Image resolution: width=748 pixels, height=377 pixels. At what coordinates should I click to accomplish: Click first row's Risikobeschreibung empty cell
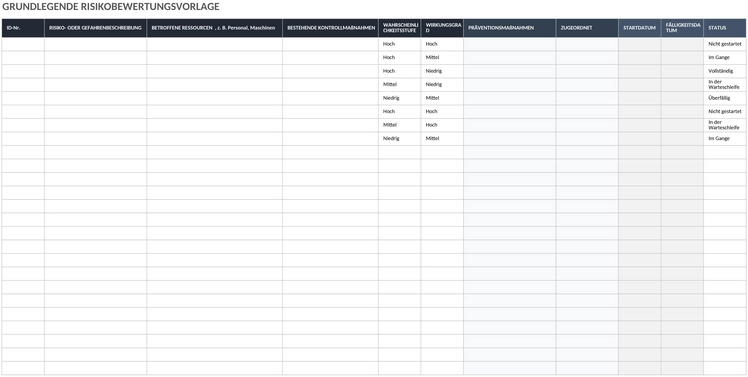pos(95,44)
